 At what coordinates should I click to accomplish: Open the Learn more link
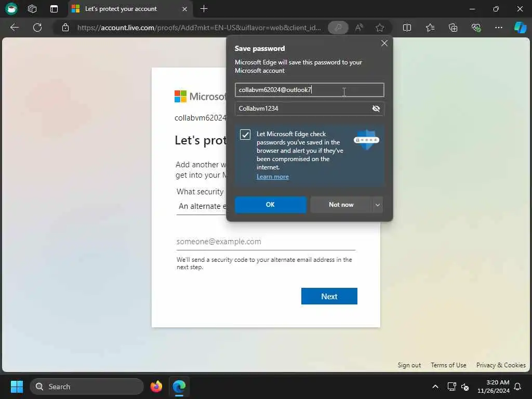click(272, 177)
